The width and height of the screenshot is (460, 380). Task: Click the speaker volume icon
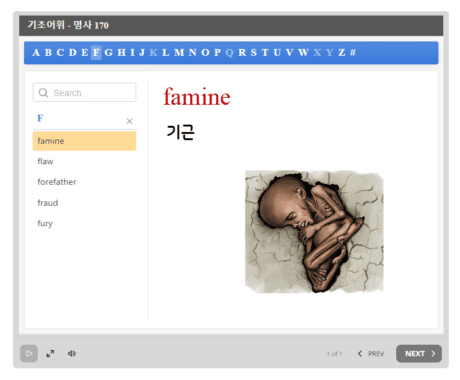coord(72,353)
